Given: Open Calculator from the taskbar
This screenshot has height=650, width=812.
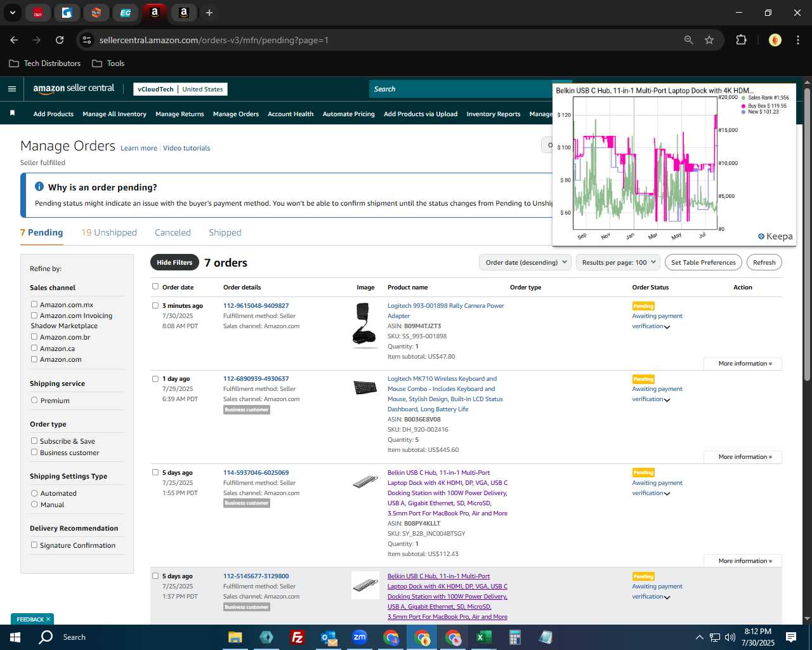Looking at the screenshot, I should click(x=514, y=637).
